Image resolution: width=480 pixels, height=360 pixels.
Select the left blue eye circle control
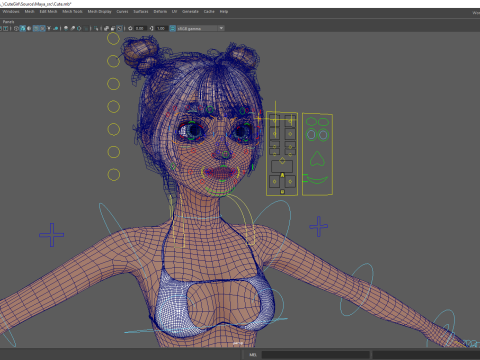pyautogui.click(x=311, y=135)
